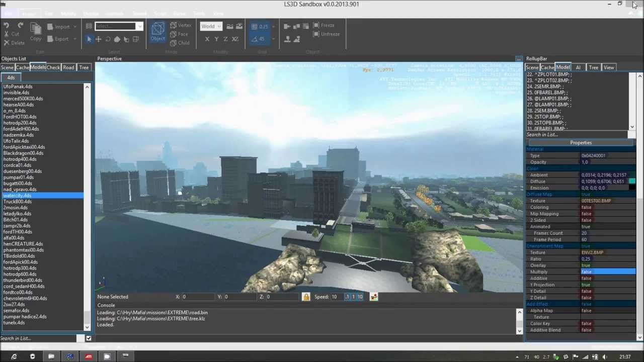Toggle checkbox next to Objects search field
Viewport: 644px width, 362px height.
(x=89, y=338)
